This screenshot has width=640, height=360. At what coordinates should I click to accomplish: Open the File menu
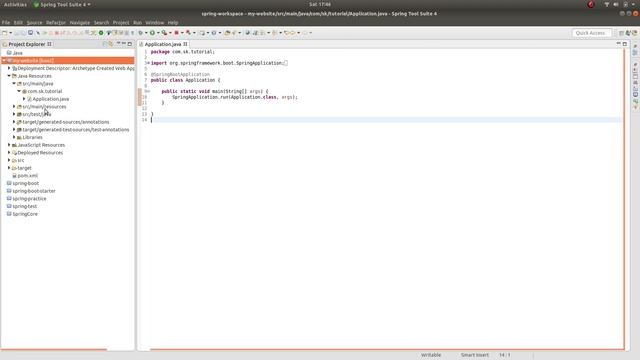(6, 22)
